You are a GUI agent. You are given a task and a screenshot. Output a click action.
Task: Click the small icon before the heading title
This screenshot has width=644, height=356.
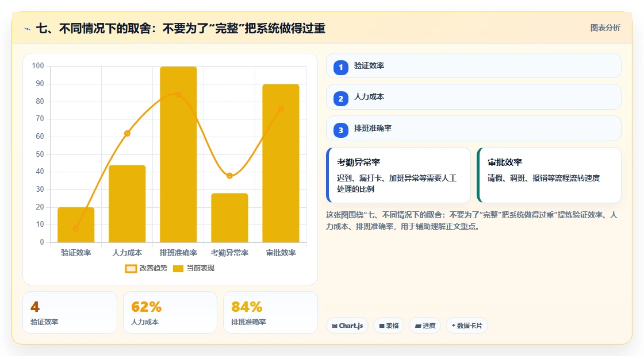(x=28, y=29)
